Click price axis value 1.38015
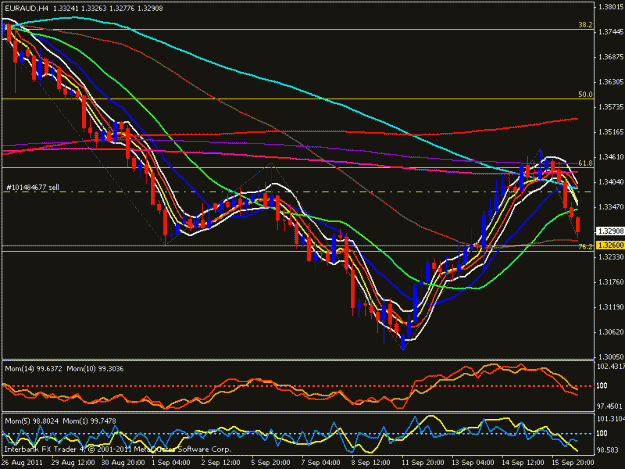This screenshot has width=625, height=469. (x=611, y=6)
